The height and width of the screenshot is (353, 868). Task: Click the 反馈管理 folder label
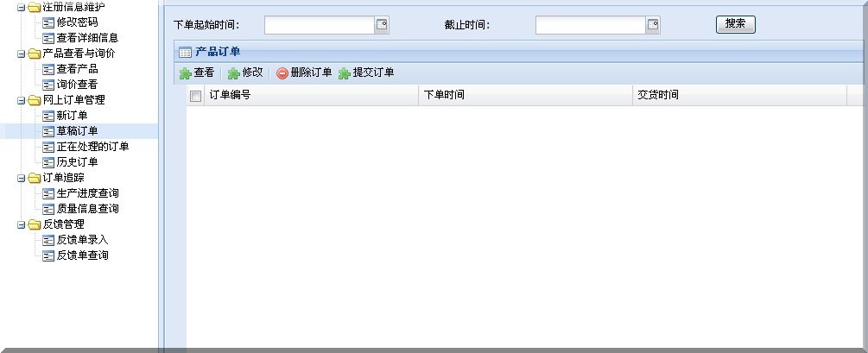(x=64, y=224)
